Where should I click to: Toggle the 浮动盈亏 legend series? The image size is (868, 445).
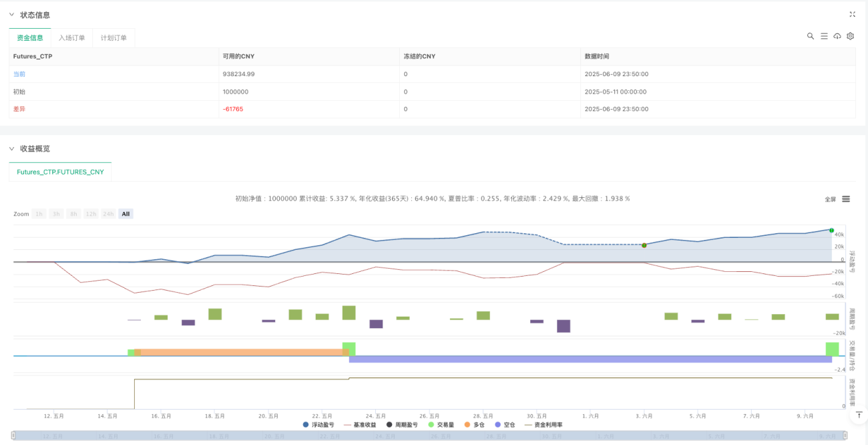321,424
